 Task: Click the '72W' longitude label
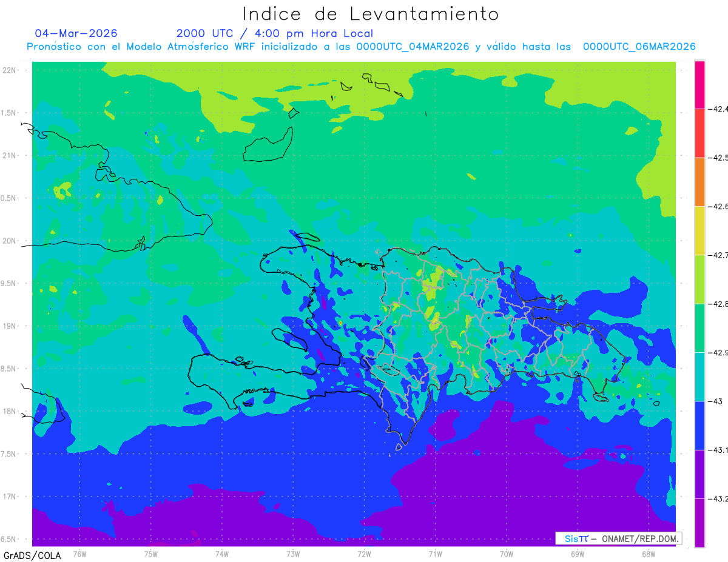tap(364, 554)
